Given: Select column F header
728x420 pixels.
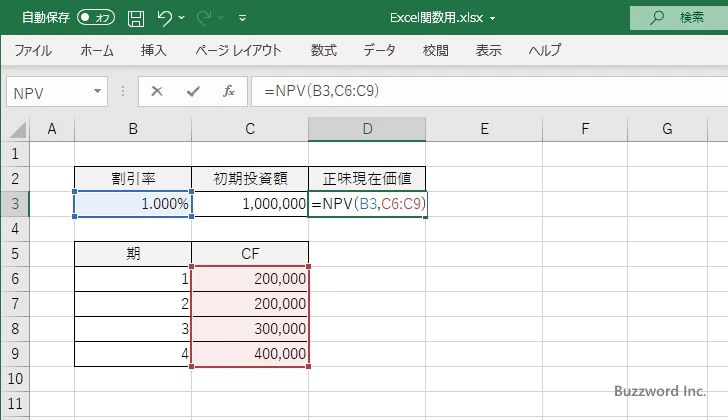Looking at the screenshot, I should [x=585, y=129].
